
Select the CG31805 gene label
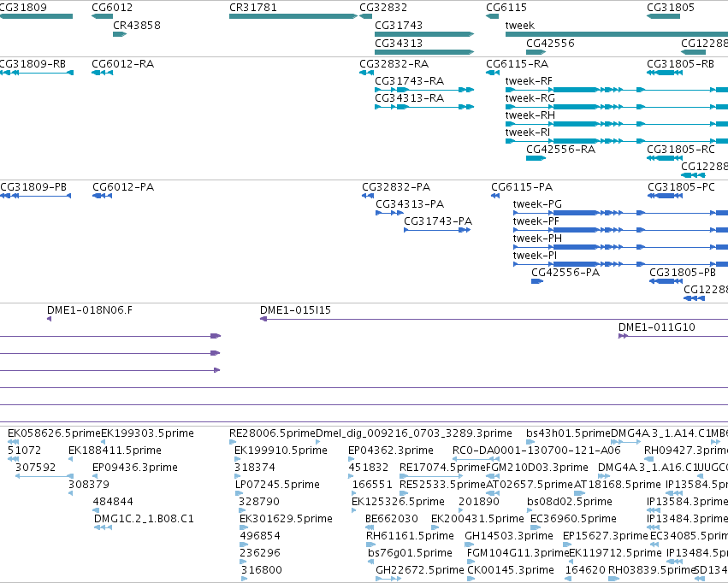click(671, 8)
